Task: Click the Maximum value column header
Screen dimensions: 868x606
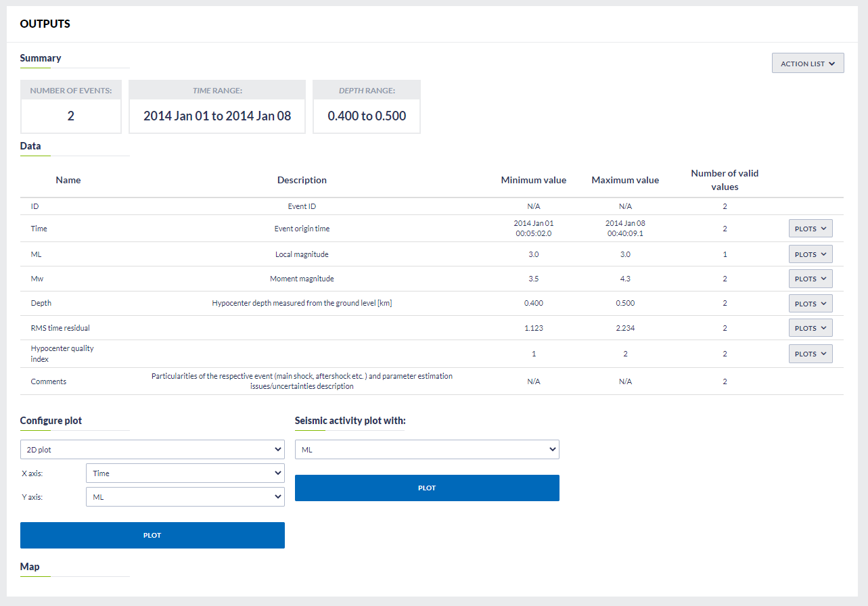Action: click(624, 180)
